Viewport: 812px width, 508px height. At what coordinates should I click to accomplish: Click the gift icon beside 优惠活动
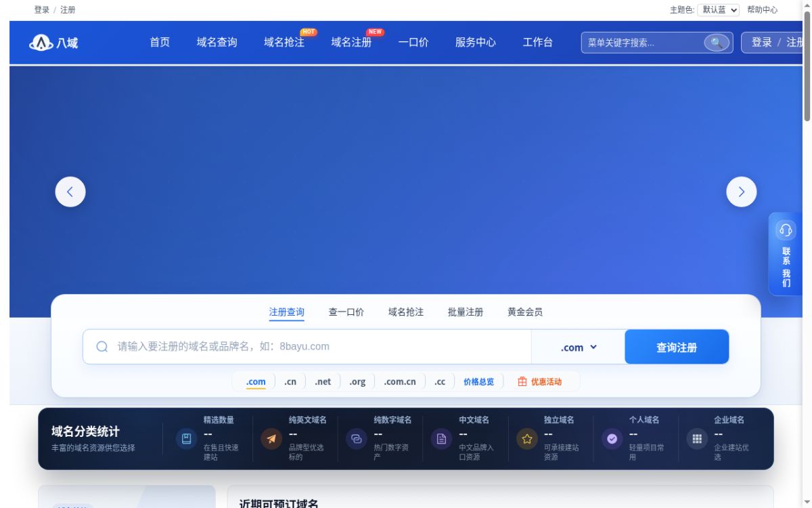(x=522, y=382)
